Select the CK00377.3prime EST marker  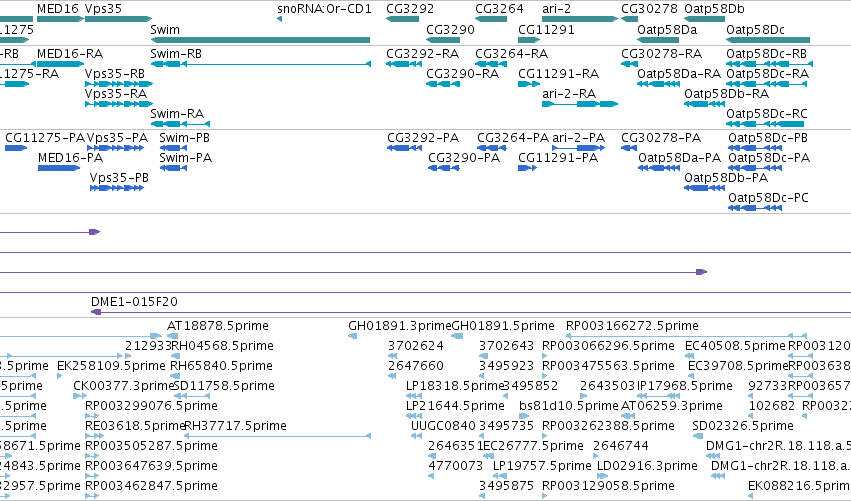[x=80, y=396]
